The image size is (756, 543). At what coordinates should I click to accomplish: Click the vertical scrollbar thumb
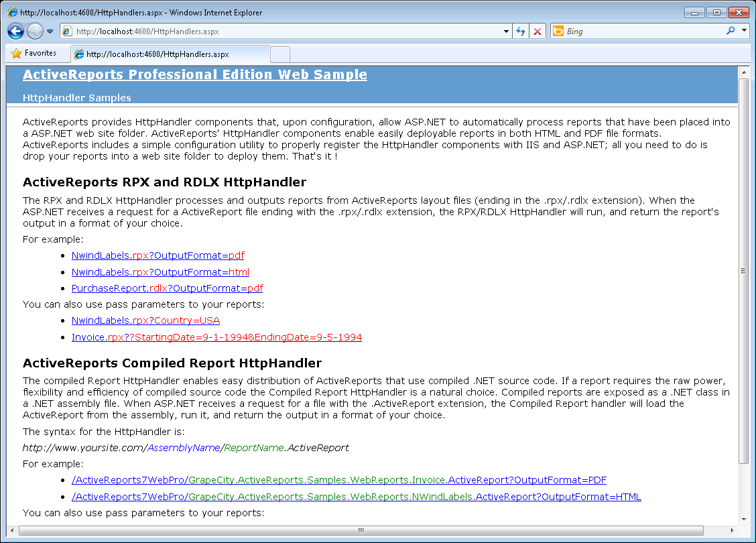click(x=744, y=271)
